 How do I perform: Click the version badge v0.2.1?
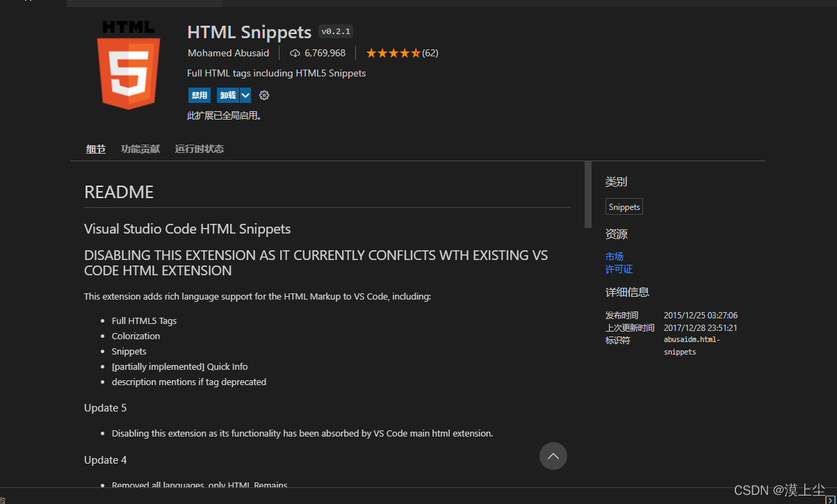[336, 31]
